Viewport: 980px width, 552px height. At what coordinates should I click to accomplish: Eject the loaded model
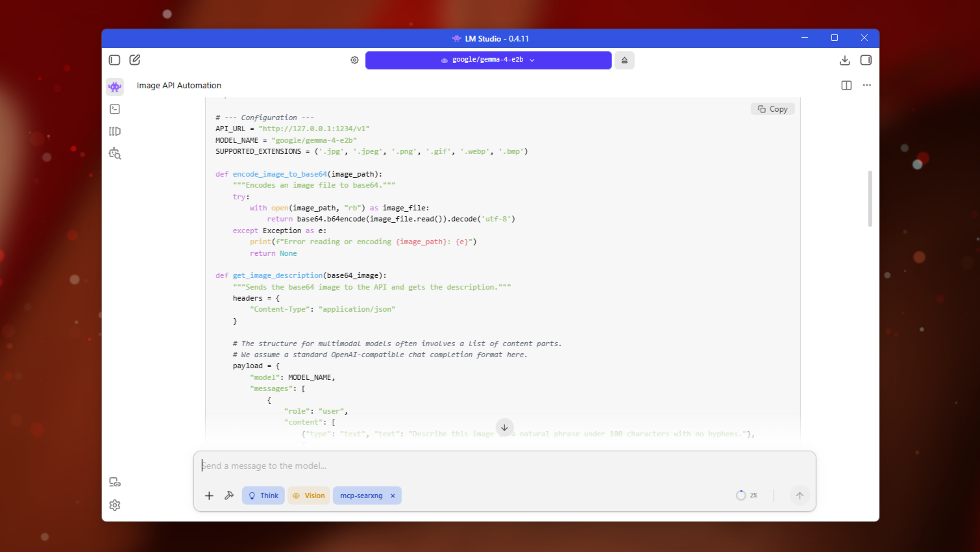(x=624, y=60)
